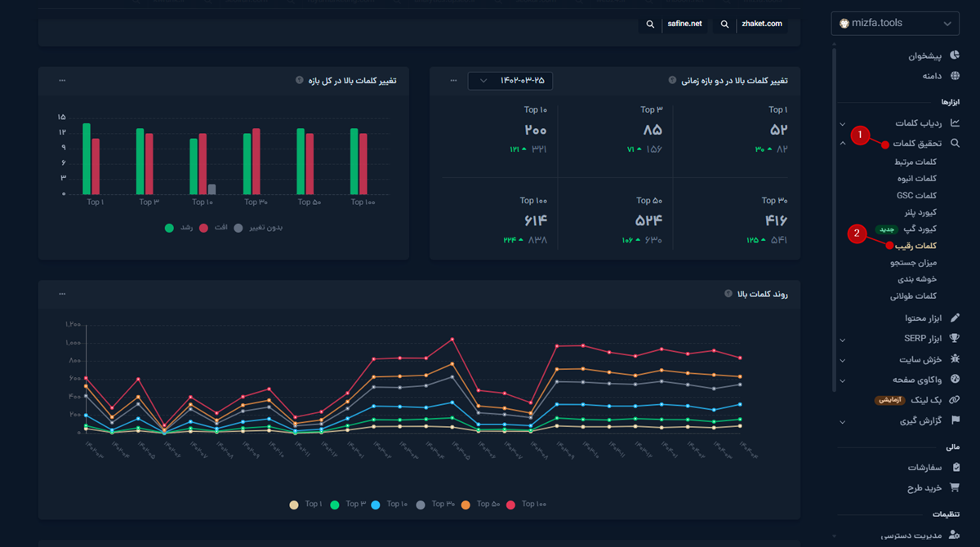The height and width of the screenshot is (547, 980).
Task: Toggle the Top 100 series in trend legend
Action: pos(528,505)
